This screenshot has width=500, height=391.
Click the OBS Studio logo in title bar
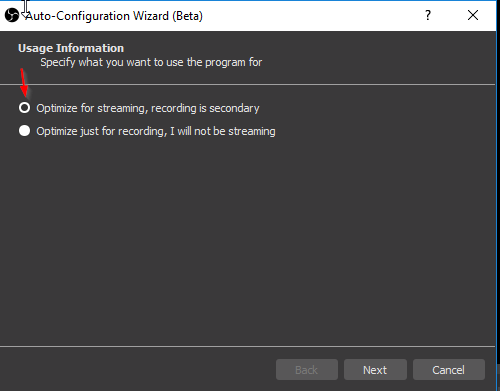(x=12, y=15)
